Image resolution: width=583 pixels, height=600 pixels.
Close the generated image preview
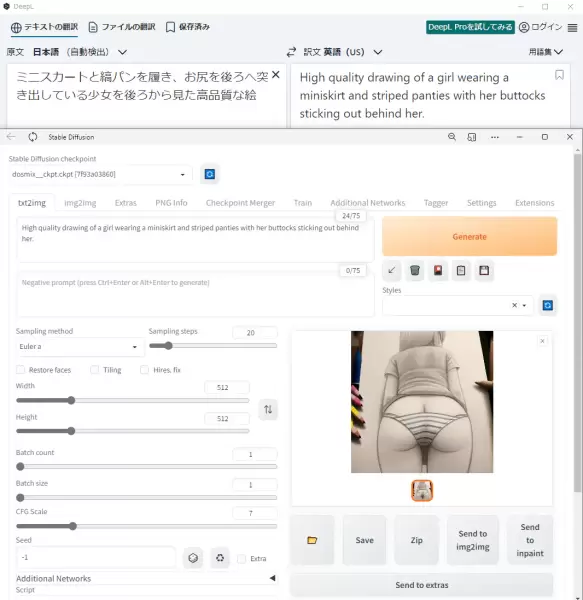542,341
